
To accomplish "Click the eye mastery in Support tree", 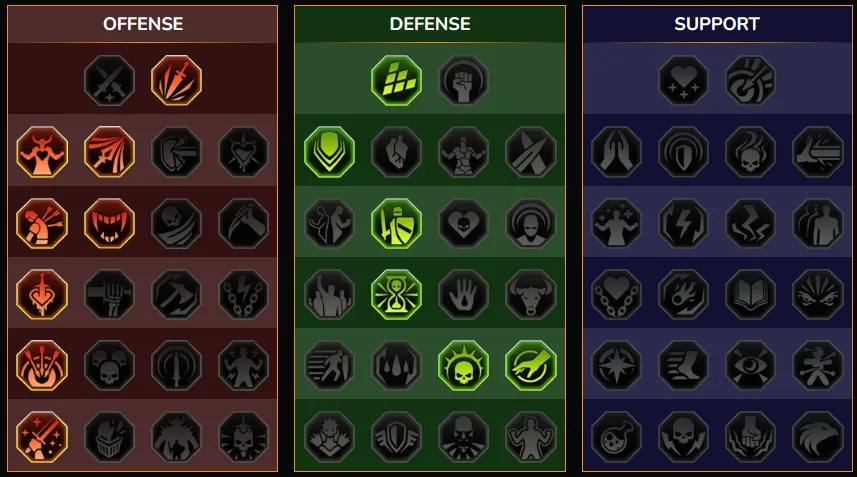I will [750, 366].
